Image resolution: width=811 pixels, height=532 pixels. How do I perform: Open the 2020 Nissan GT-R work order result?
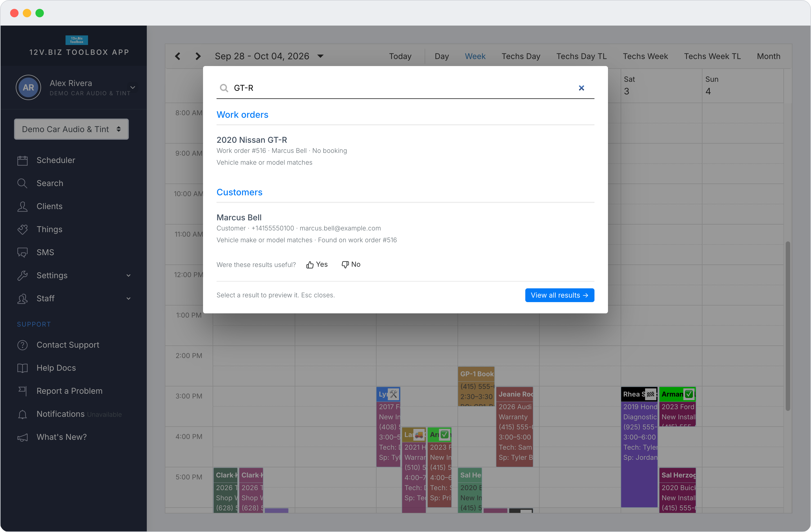click(x=405, y=151)
